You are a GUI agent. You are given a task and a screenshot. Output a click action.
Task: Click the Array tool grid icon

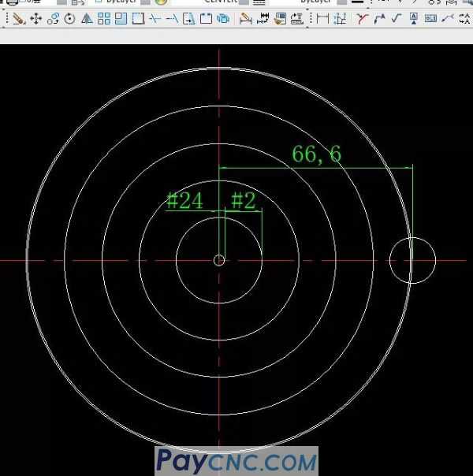click(104, 18)
